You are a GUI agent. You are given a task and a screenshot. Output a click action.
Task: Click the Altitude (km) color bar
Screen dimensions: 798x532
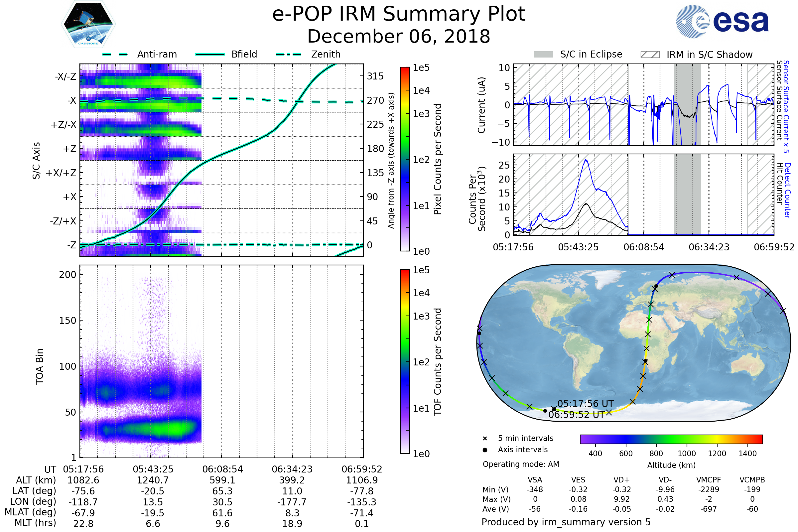(x=671, y=439)
